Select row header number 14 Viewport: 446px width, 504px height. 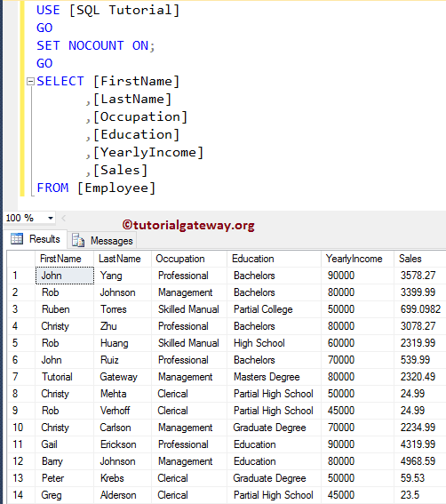[21, 495]
